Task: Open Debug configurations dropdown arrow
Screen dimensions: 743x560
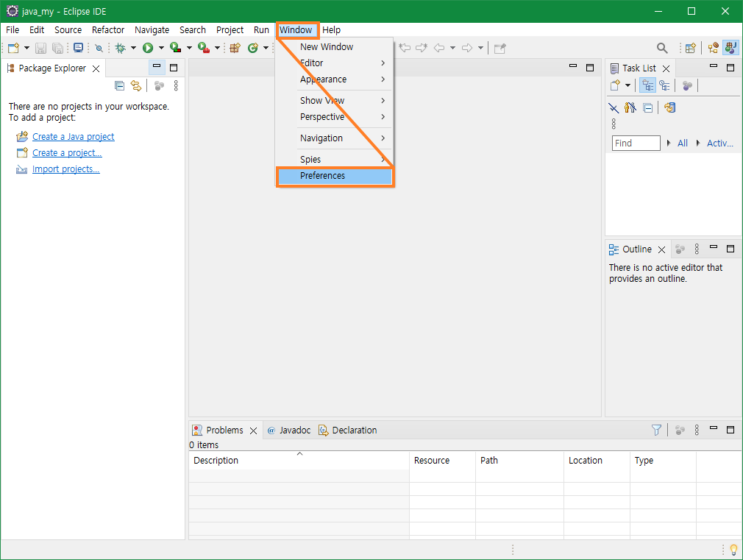Action: 133,48
